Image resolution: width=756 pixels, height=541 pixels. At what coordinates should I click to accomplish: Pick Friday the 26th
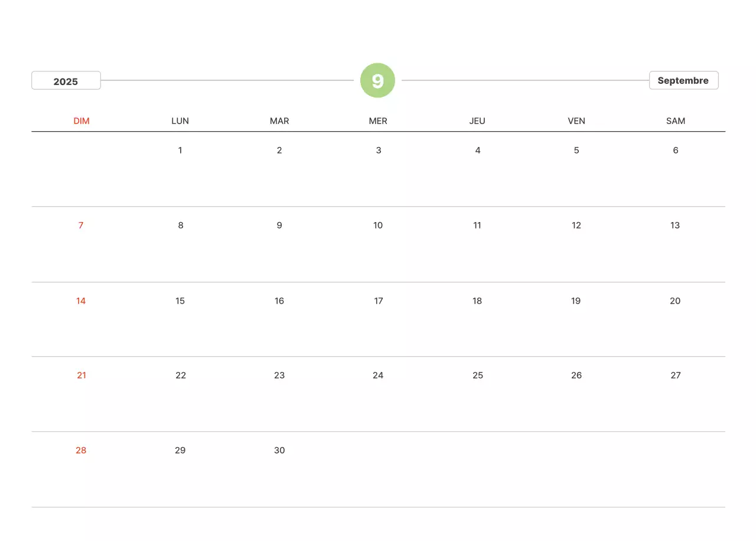click(576, 375)
